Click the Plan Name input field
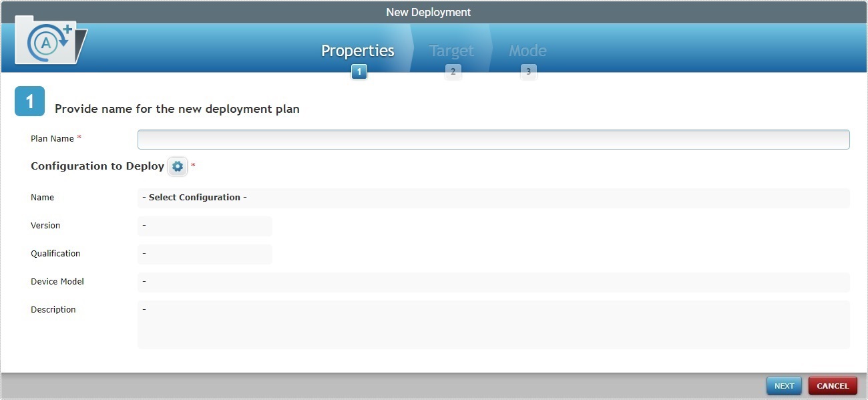 pos(493,139)
